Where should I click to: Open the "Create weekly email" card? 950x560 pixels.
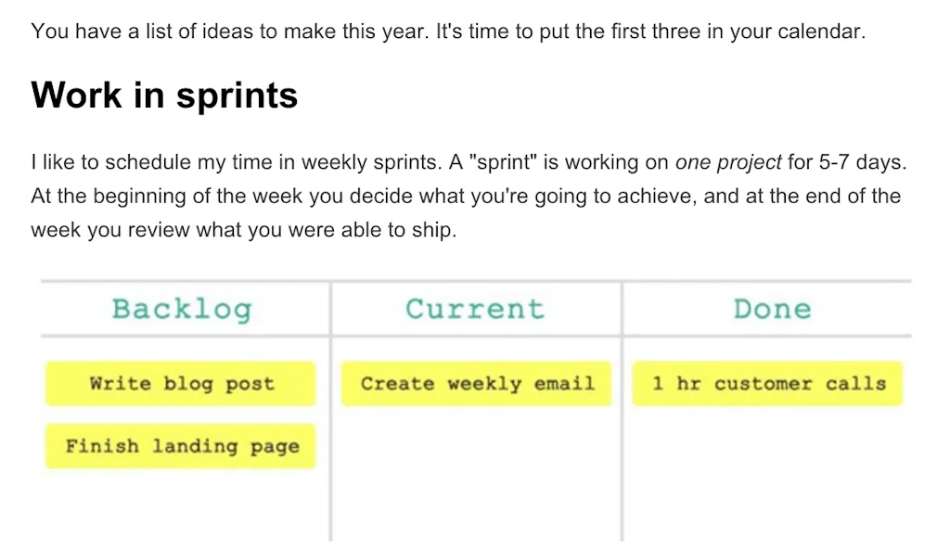(477, 384)
